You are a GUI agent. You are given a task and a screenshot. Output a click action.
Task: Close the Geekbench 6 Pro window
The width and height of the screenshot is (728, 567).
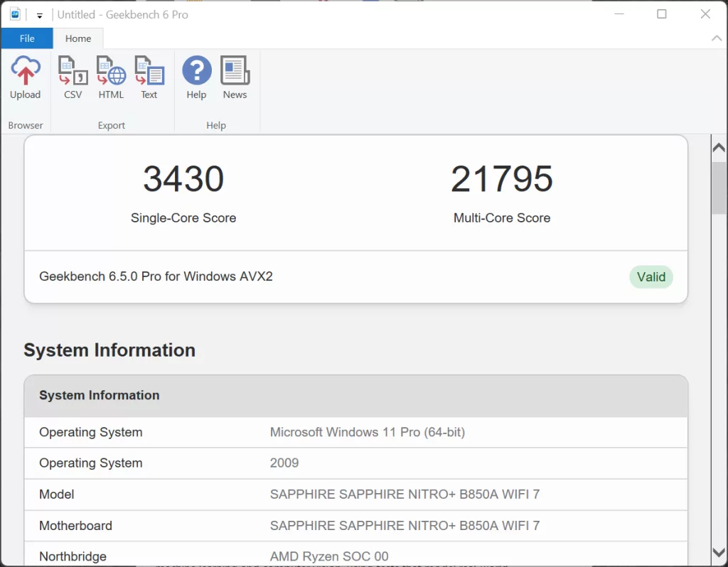[705, 14]
